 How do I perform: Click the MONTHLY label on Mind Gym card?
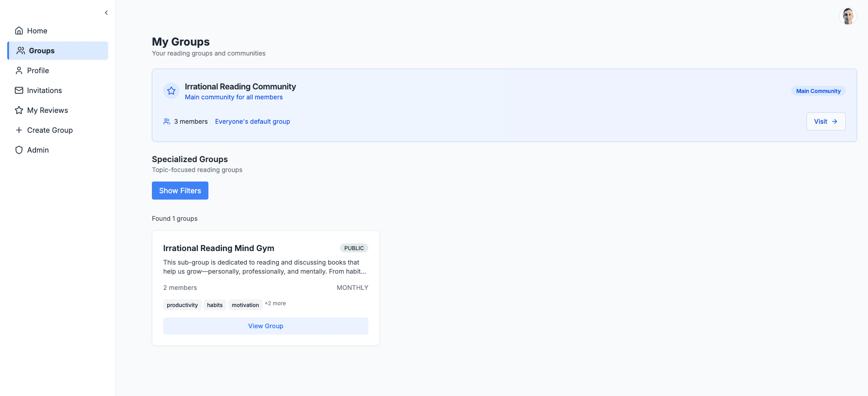353,288
